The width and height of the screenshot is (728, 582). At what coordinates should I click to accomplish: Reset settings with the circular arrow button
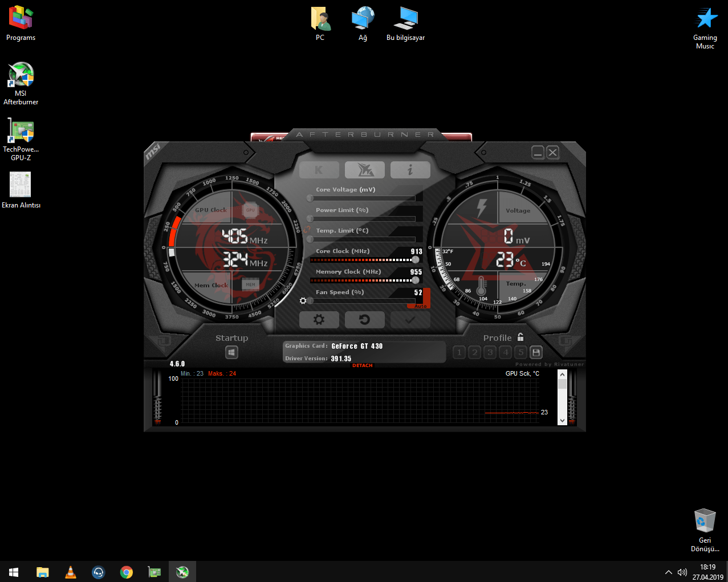(365, 320)
